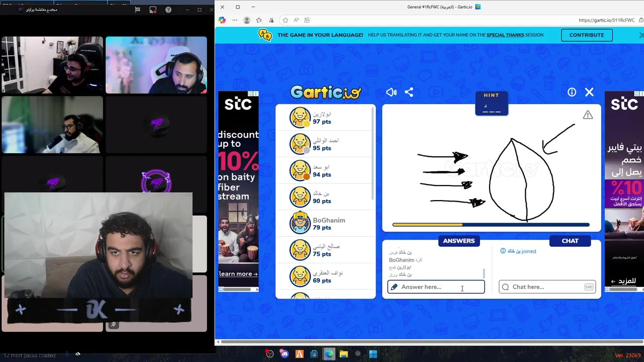
Task: Click the learn more link in left stc ad
Action: coord(238,274)
